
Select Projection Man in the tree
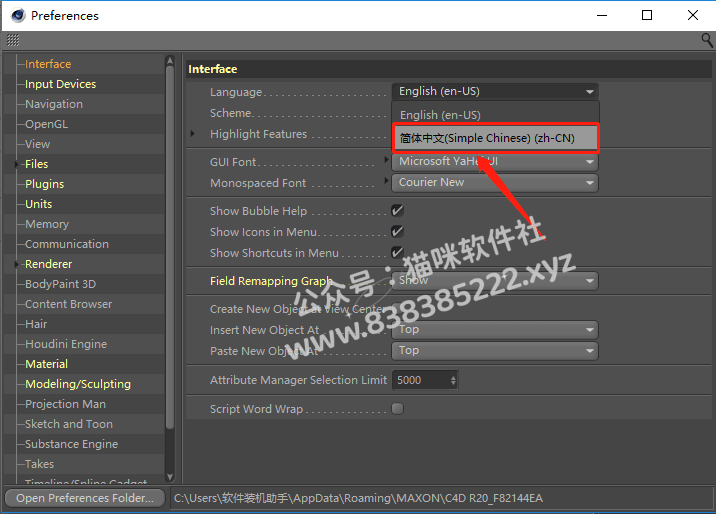[x=65, y=404]
